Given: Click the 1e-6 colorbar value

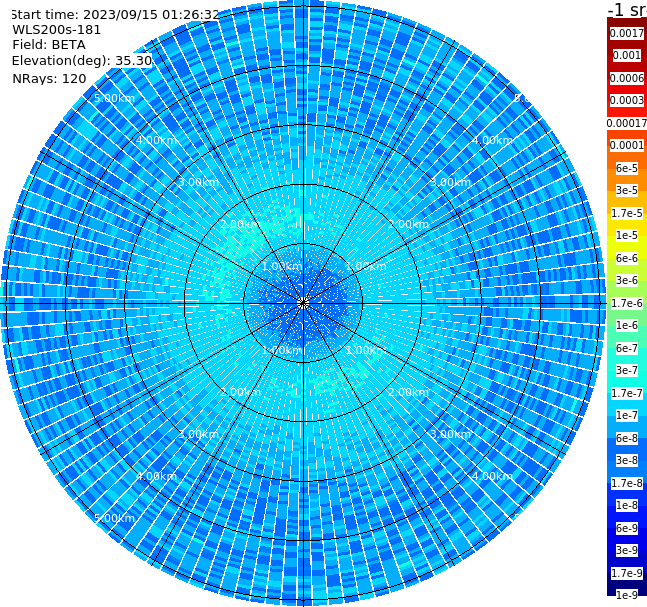Looking at the screenshot, I should coord(627,325).
